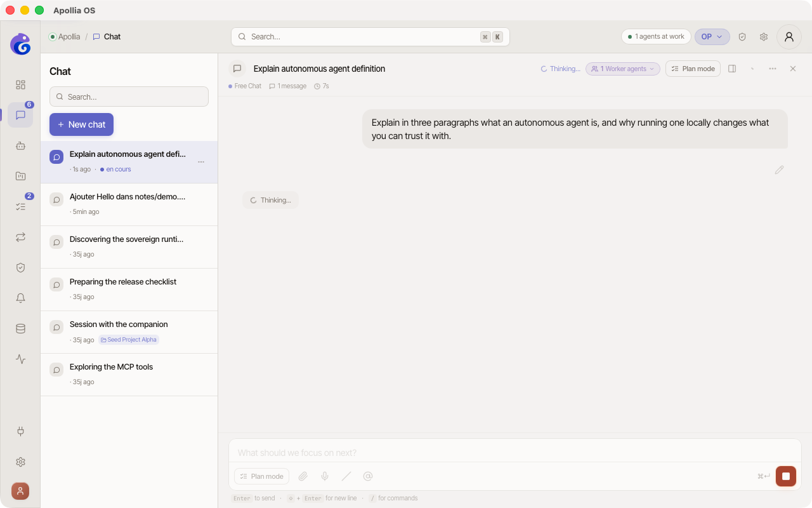Open the Chat section in sidebar

20,115
